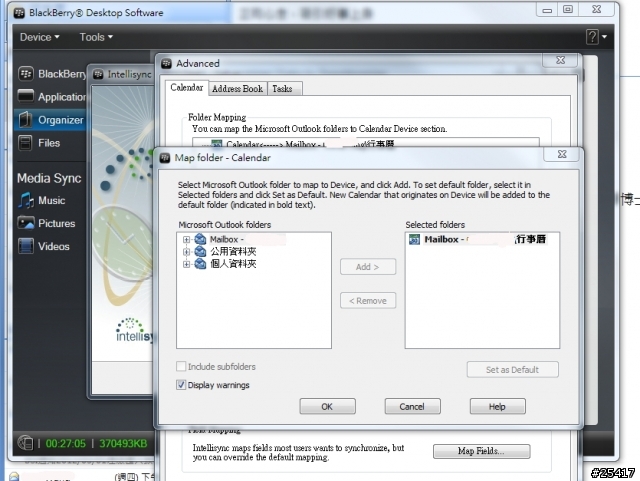The image size is (640, 481).
Task: Click the Media Sync heading
Action: pyautogui.click(x=49, y=178)
